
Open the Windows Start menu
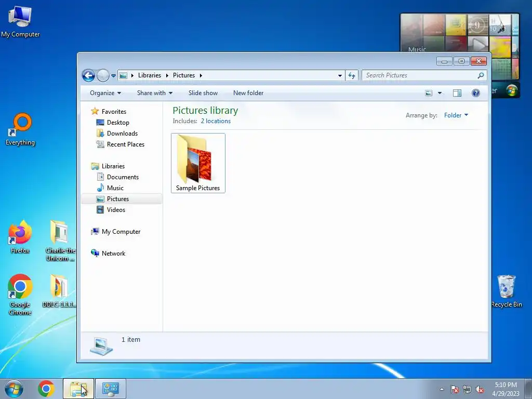click(x=14, y=389)
